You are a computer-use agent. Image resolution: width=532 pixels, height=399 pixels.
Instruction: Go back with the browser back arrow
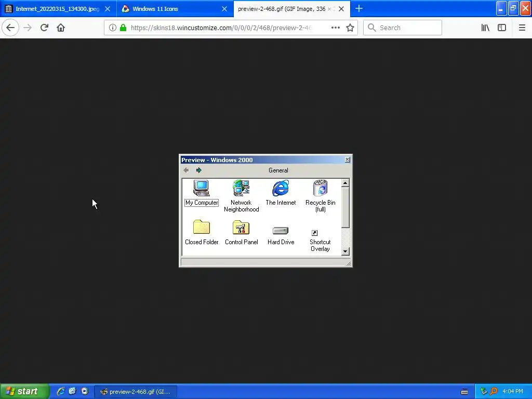coord(10,28)
